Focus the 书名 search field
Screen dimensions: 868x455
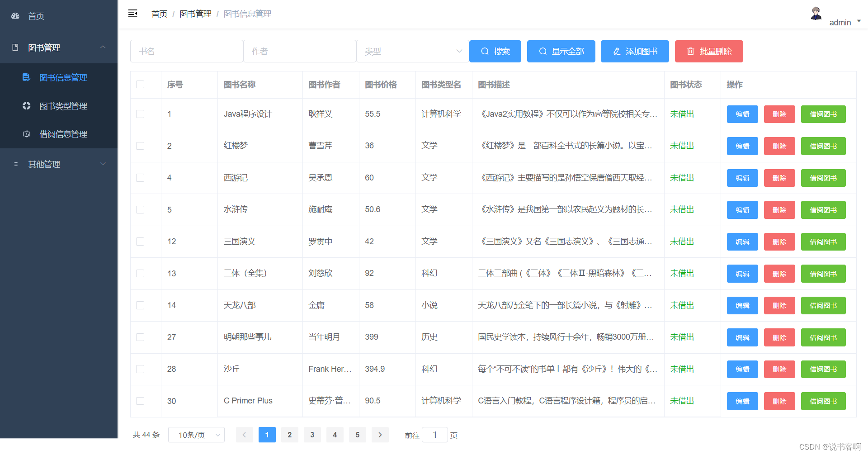(x=186, y=51)
